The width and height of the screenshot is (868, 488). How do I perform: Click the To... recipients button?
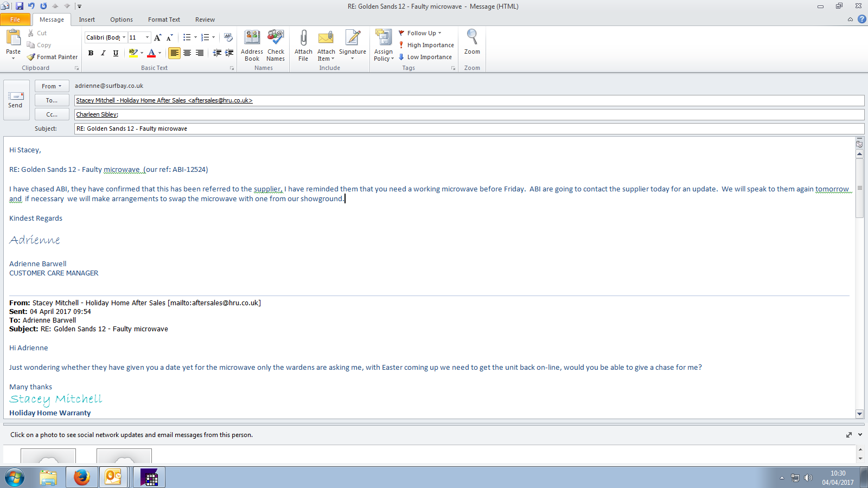click(x=52, y=100)
